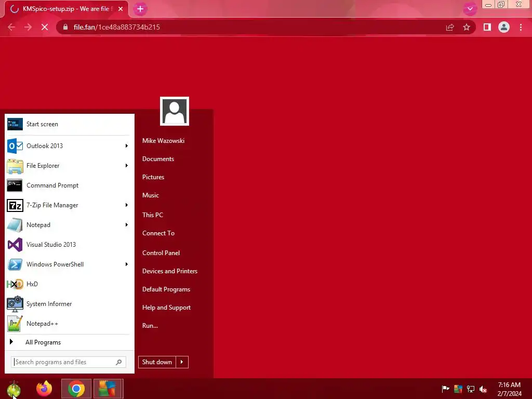Open Command Prompt icon

(15, 185)
